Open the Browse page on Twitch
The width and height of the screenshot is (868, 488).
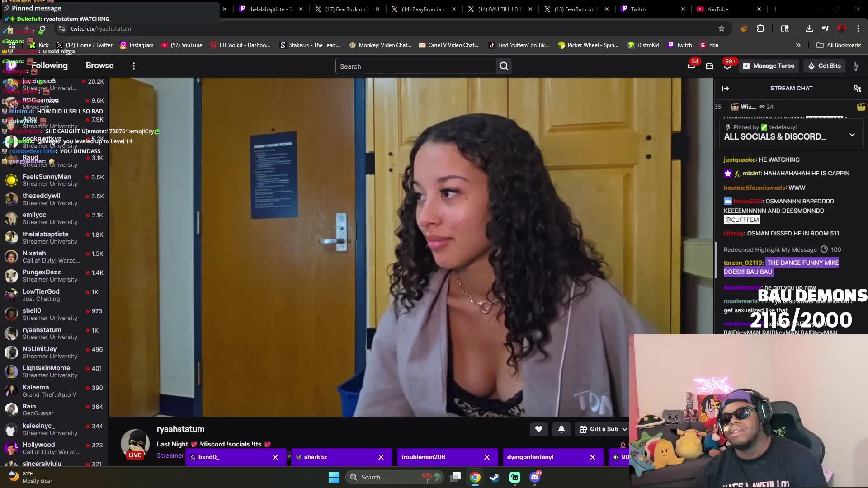[99, 66]
